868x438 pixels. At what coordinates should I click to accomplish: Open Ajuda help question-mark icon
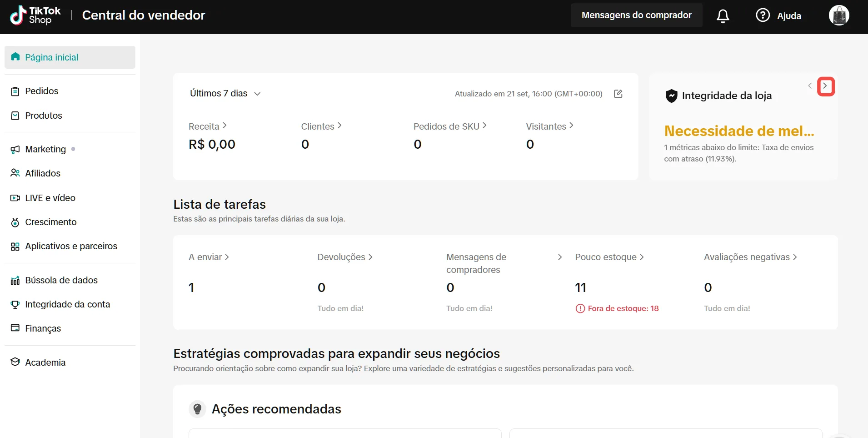tap(763, 15)
